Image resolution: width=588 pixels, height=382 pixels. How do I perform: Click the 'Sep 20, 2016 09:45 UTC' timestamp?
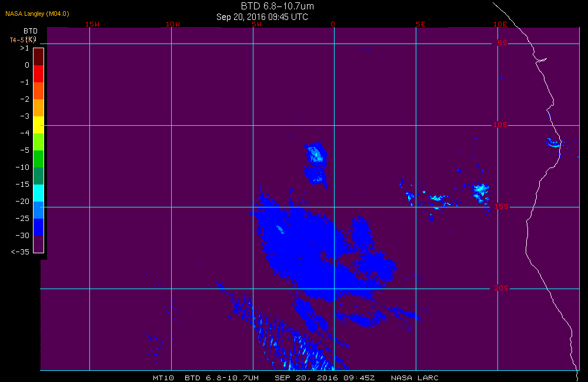point(262,17)
